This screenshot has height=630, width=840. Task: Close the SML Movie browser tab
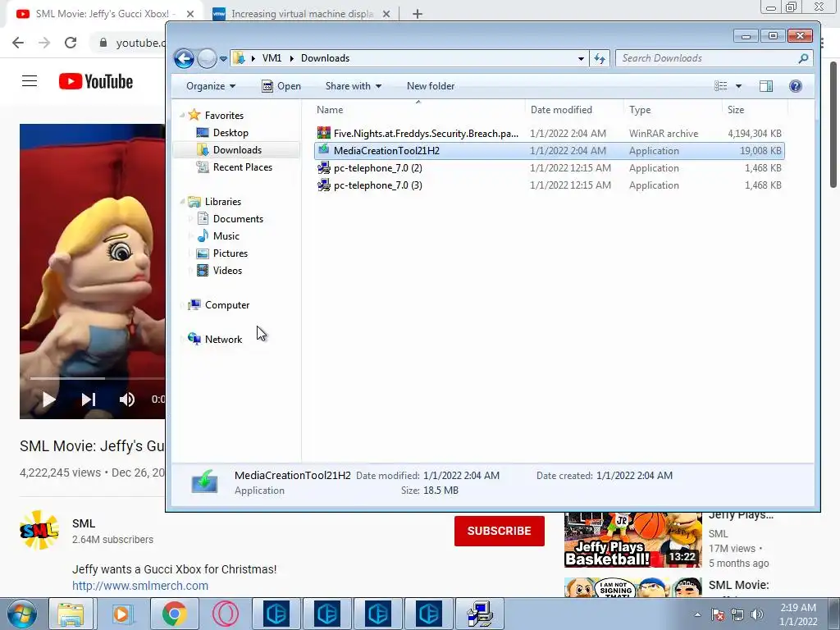tap(190, 14)
